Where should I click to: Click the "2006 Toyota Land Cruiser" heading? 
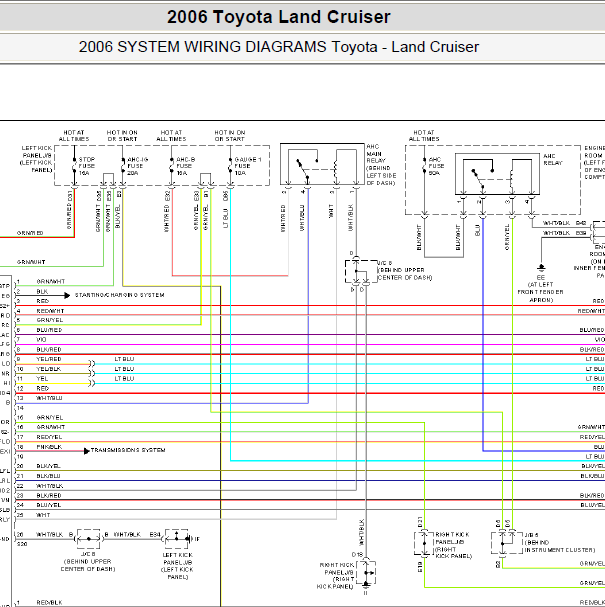coord(279,17)
